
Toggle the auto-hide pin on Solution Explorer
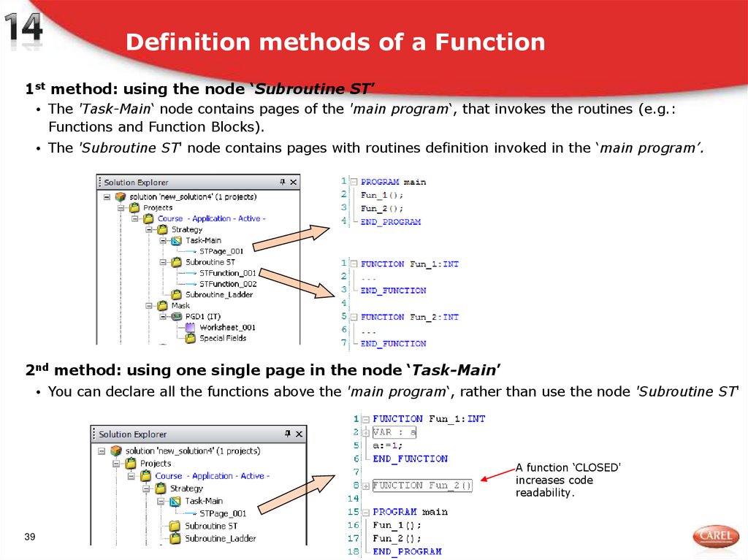tap(282, 182)
